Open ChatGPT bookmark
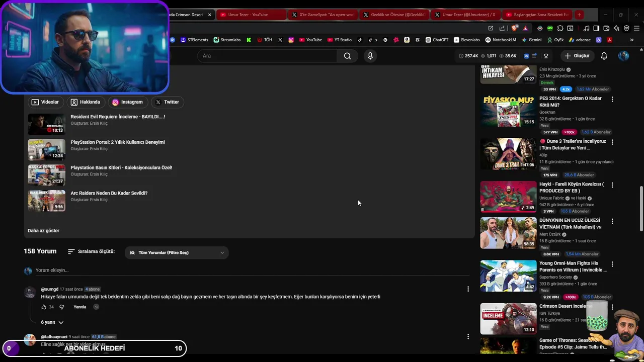Screen dimensions: 644x362 437,40
